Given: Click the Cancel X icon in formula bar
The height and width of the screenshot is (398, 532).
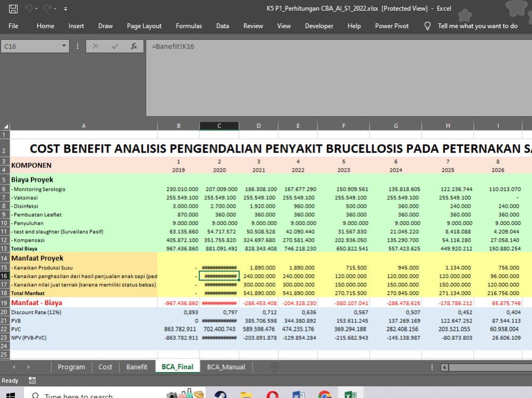Looking at the screenshot, I should pyautogui.click(x=96, y=46).
